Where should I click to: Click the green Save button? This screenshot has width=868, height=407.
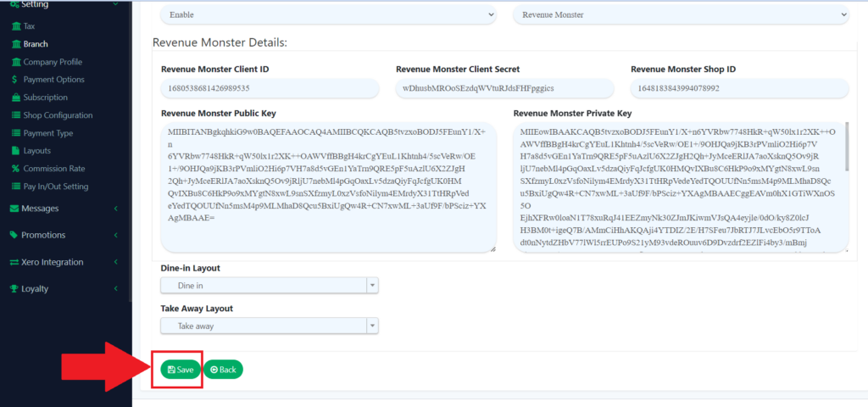coord(181,370)
